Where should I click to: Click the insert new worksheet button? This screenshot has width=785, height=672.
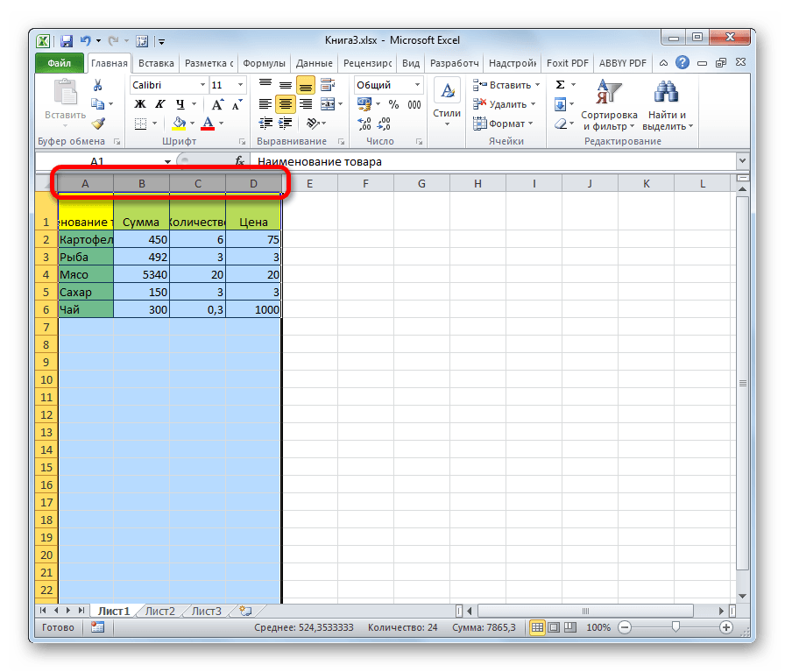click(245, 611)
